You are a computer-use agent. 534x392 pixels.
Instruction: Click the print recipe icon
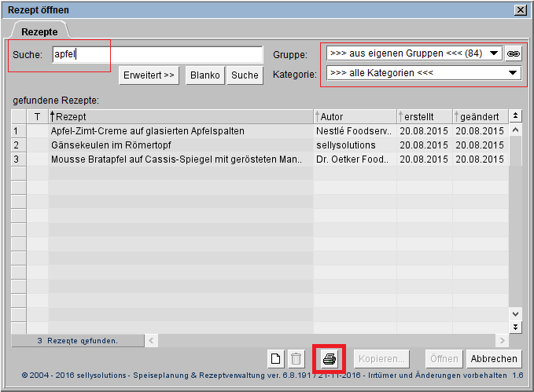tap(330, 359)
